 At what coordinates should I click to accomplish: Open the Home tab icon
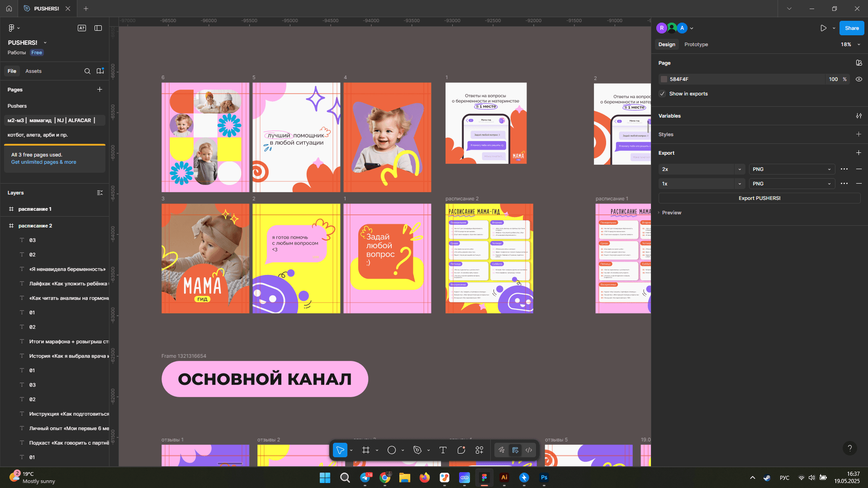click(x=9, y=9)
